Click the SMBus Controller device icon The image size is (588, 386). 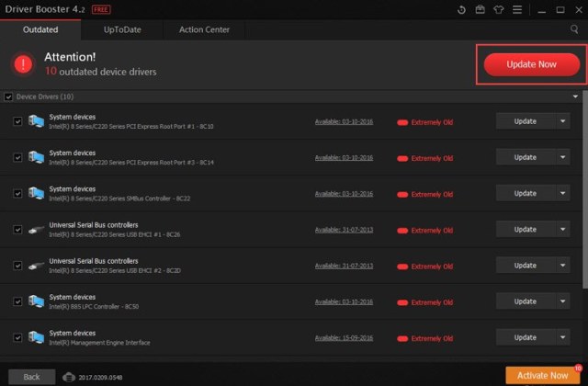tap(37, 193)
